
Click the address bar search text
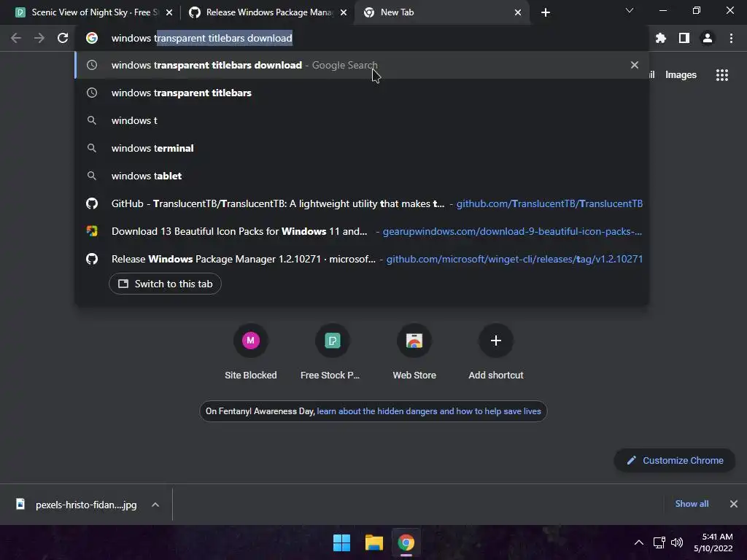tap(201, 38)
